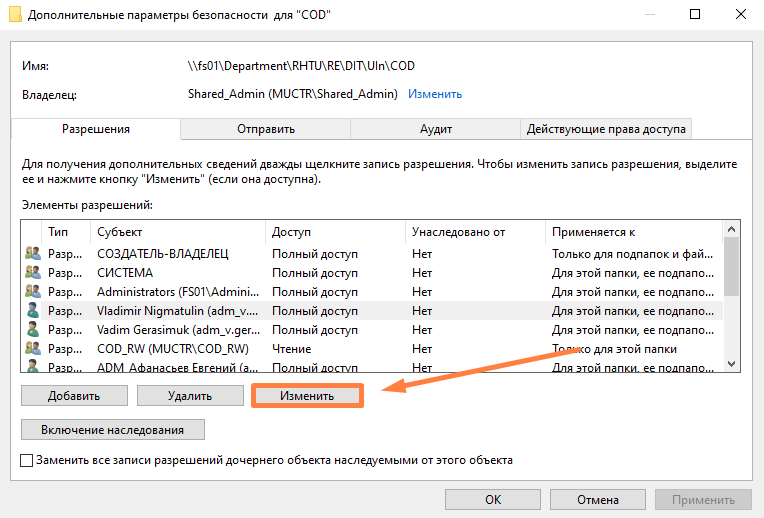Screen dimensions: 764x518
Task: Click the Administrators group icon
Action: [x=32, y=292]
